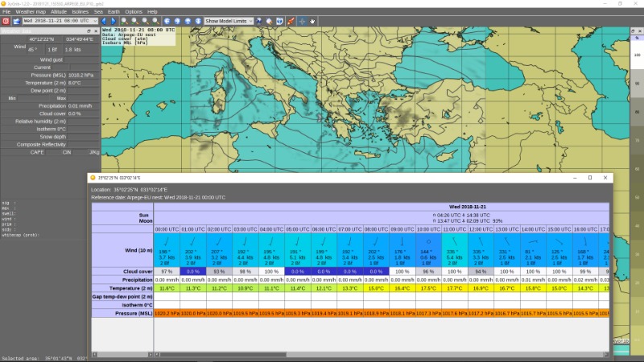The height and width of the screenshot is (362, 644).
Task: Click the meteotable horizontal scrollbar thumb
Action: coord(223,354)
